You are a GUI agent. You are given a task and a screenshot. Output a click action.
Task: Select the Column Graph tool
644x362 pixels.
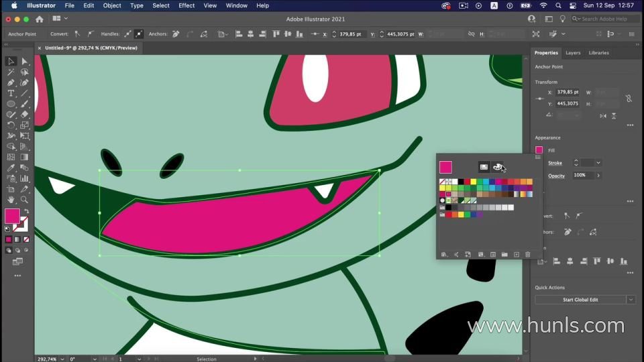[24, 178]
